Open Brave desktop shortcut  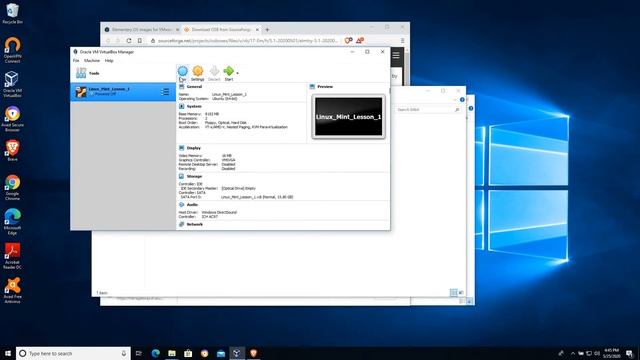click(12, 151)
